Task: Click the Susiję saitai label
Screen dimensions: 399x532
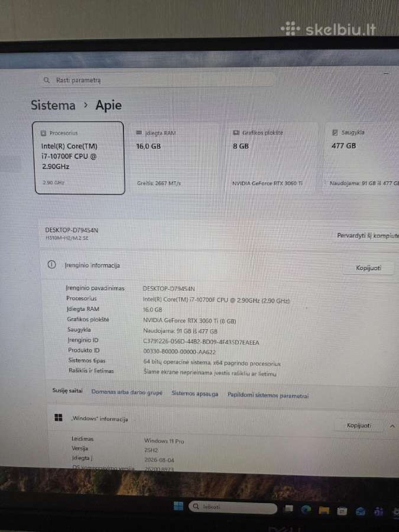Action: point(67,391)
